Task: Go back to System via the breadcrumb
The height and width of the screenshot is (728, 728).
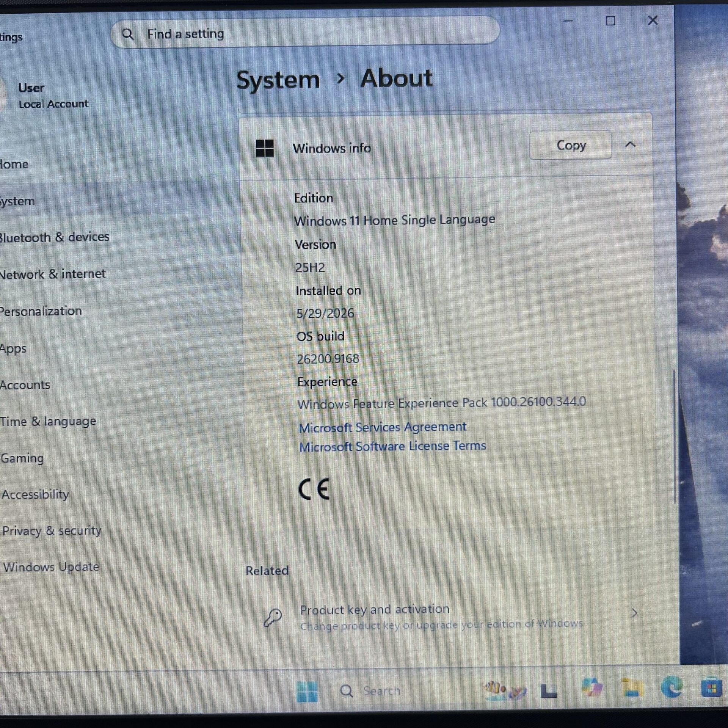Action: tap(278, 80)
